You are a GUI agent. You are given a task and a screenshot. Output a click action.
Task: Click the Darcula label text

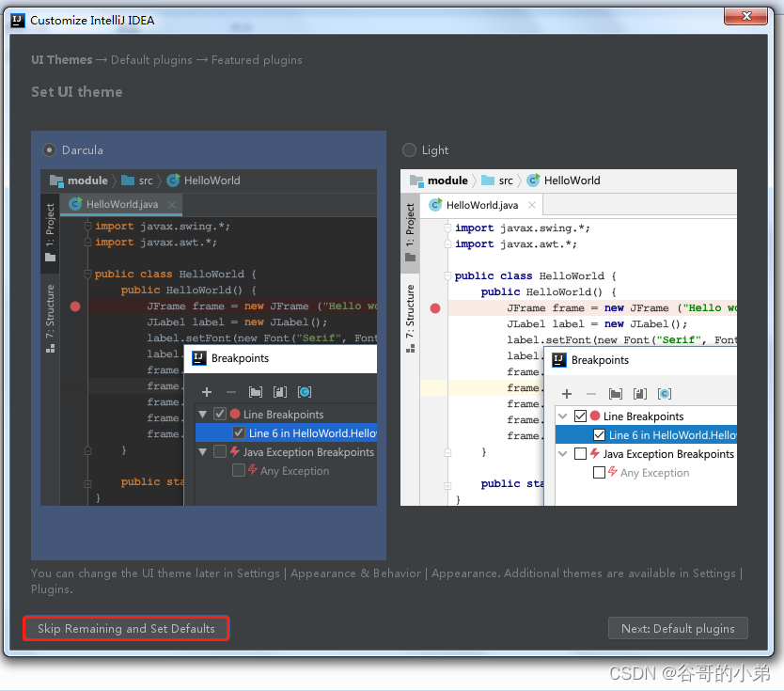[83, 150]
